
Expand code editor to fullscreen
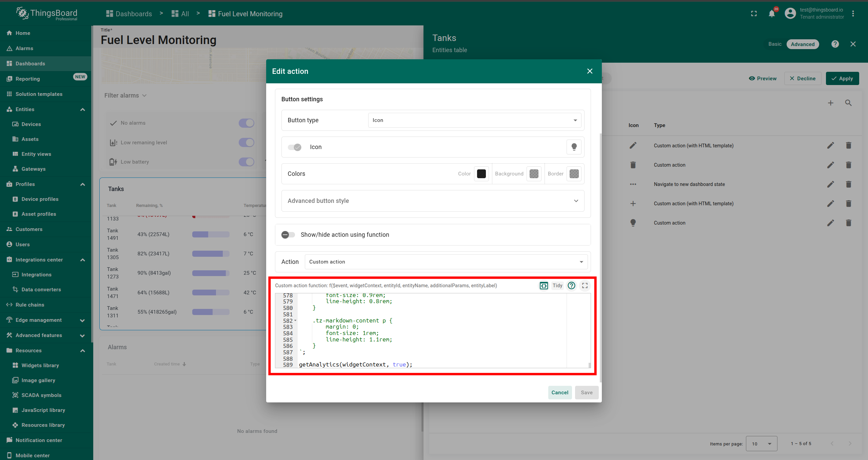click(x=585, y=286)
